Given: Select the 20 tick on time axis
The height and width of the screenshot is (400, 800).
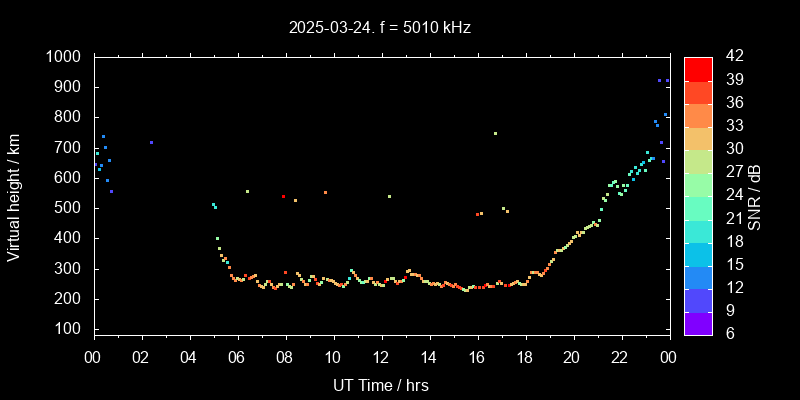Looking at the screenshot, I should click(572, 357).
